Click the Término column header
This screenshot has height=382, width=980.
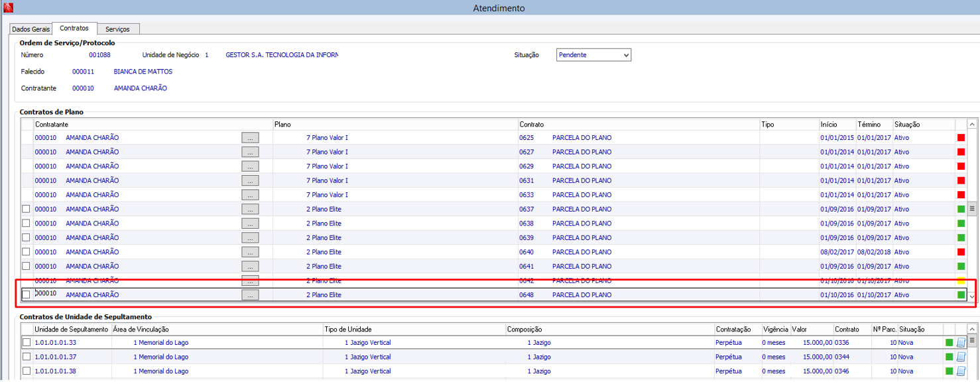tap(874, 125)
